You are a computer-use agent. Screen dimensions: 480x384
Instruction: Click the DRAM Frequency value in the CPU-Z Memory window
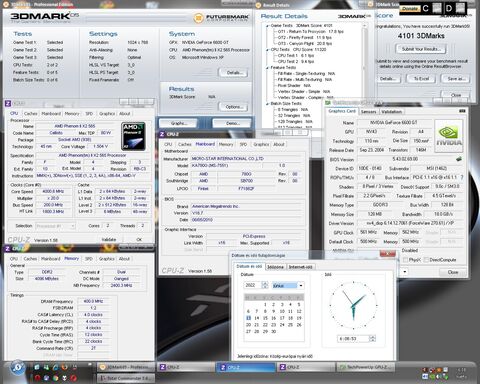pos(93,301)
